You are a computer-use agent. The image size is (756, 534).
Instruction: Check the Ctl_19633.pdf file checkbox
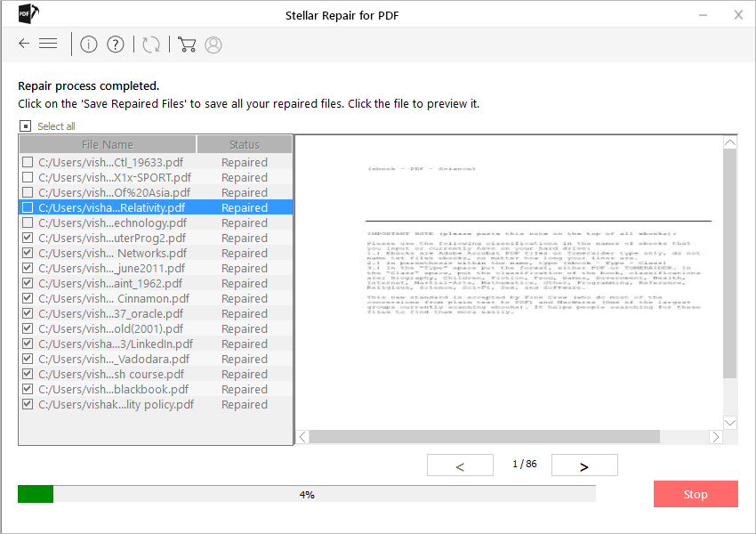tap(28, 162)
